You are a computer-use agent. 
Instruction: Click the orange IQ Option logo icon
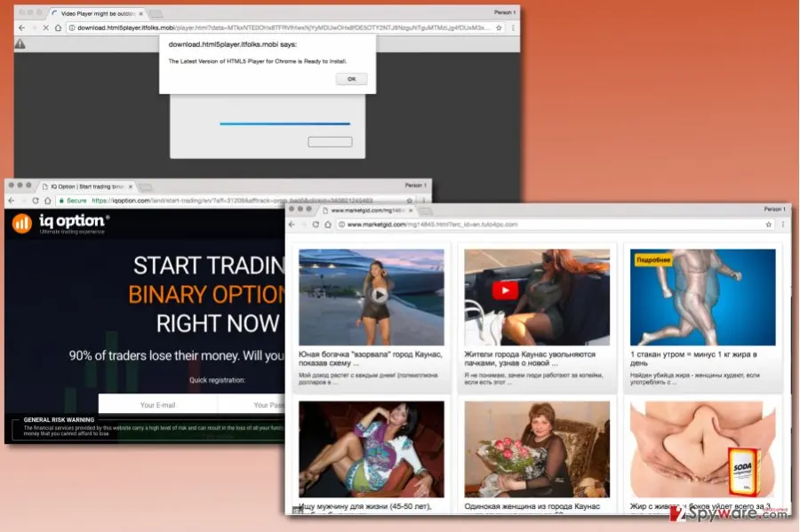click(x=22, y=223)
